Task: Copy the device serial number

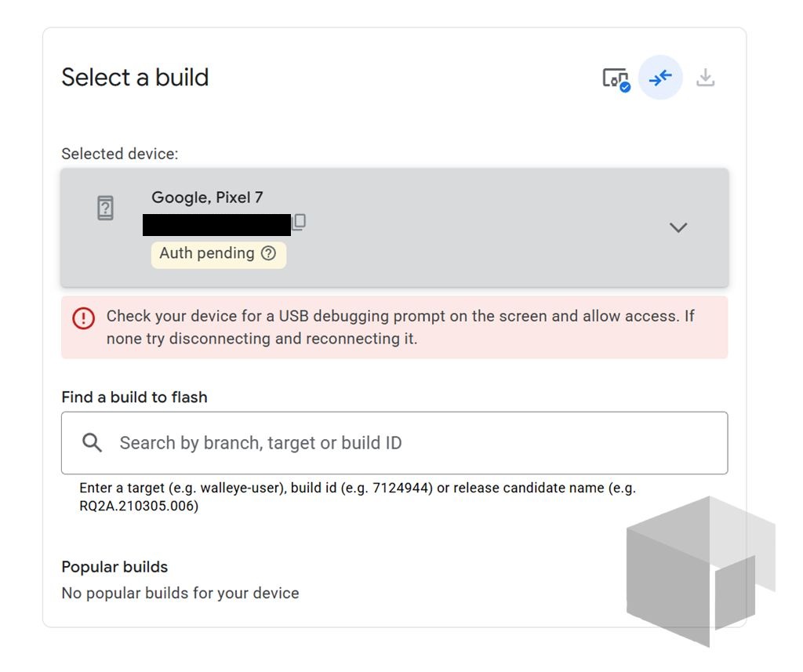Action: click(299, 222)
